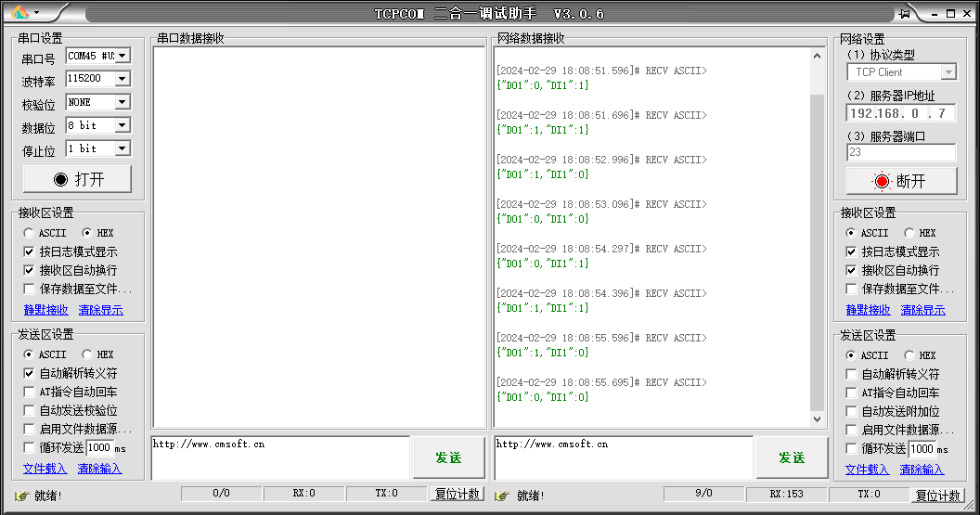Click the serial 串口数据接收 display area
This screenshot has height=515, width=980.
318,238
